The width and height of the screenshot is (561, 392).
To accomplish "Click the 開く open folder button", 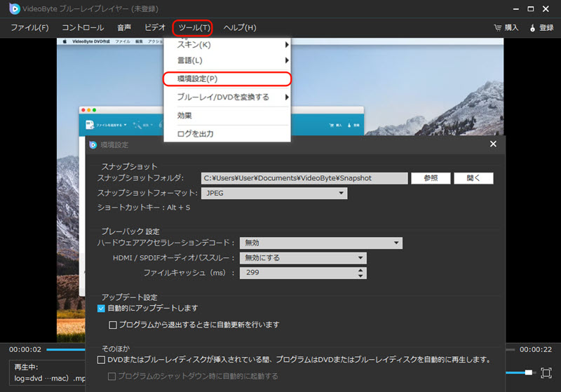I will [473, 178].
